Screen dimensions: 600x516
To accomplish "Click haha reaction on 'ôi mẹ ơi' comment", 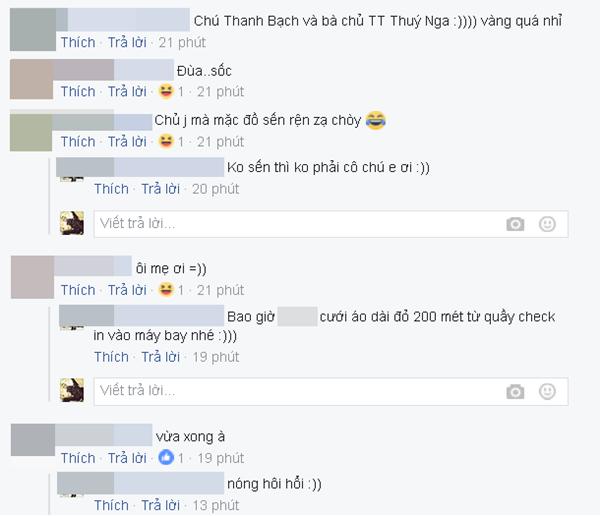I will [166, 290].
